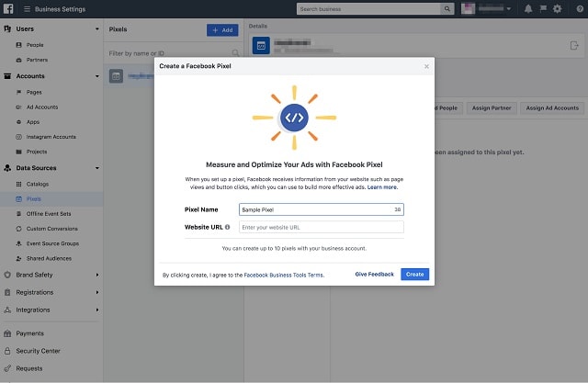Click the Offline Event Sets icon
The height and width of the screenshot is (383, 588).
(x=18, y=214)
